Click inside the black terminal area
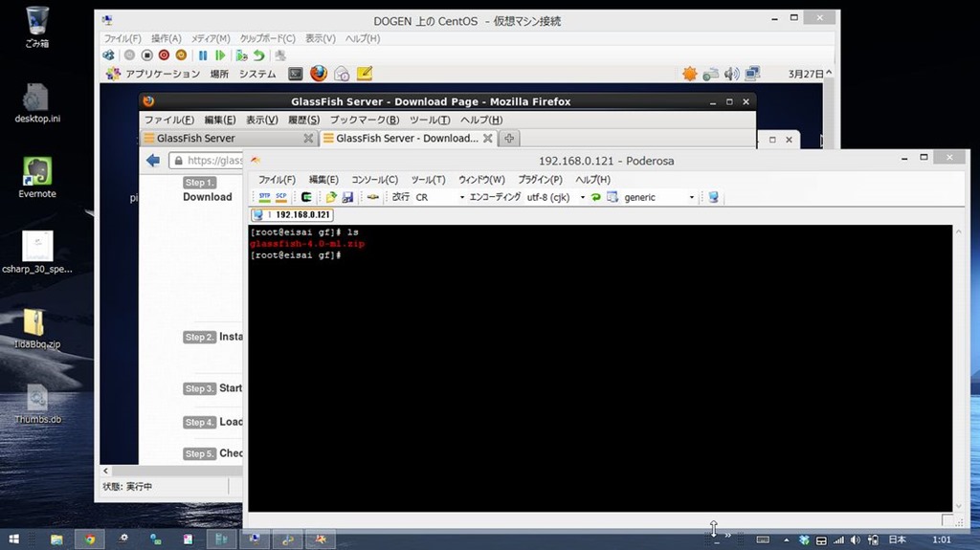Image resolution: width=980 pixels, height=550 pixels. 599,383
